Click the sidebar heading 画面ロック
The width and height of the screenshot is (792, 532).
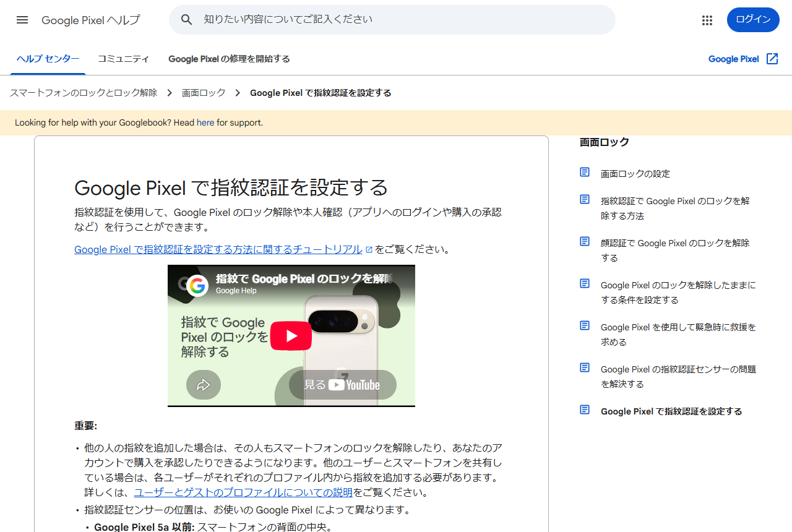[x=605, y=142]
